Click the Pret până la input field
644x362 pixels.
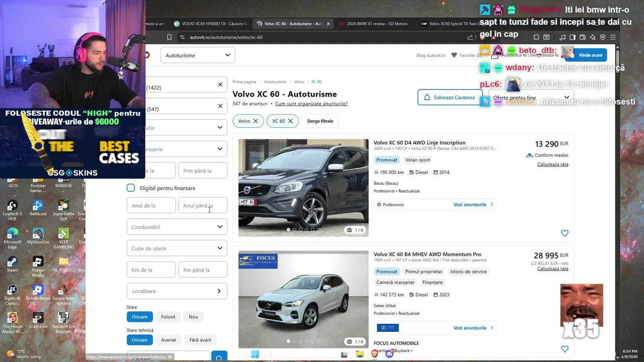(x=203, y=170)
